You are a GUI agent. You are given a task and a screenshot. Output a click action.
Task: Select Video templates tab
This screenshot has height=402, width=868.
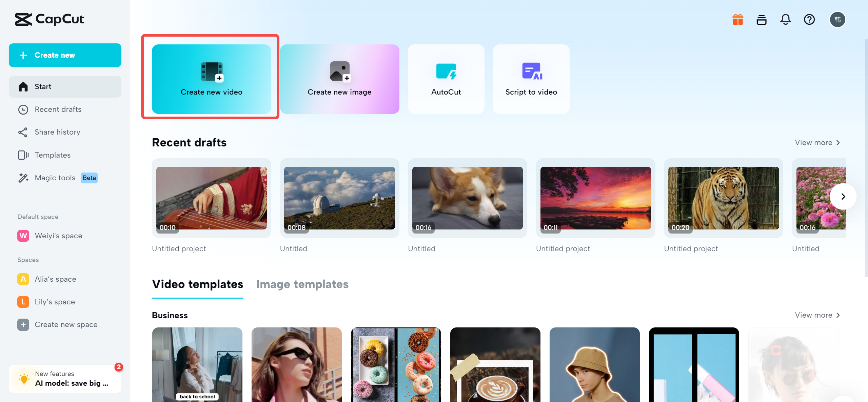pyautogui.click(x=197, y=284)
